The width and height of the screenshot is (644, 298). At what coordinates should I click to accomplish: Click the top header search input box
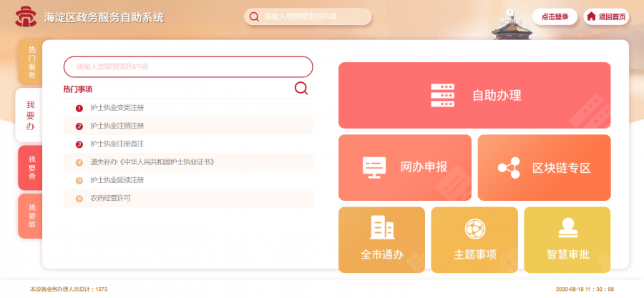313,16
